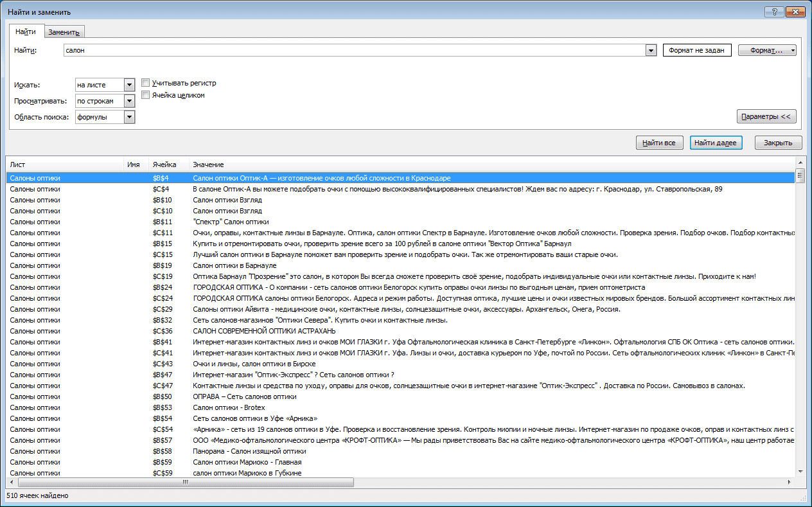Select the result row for cell $B$47
The image size is (812, 507).
coord(401,375)
